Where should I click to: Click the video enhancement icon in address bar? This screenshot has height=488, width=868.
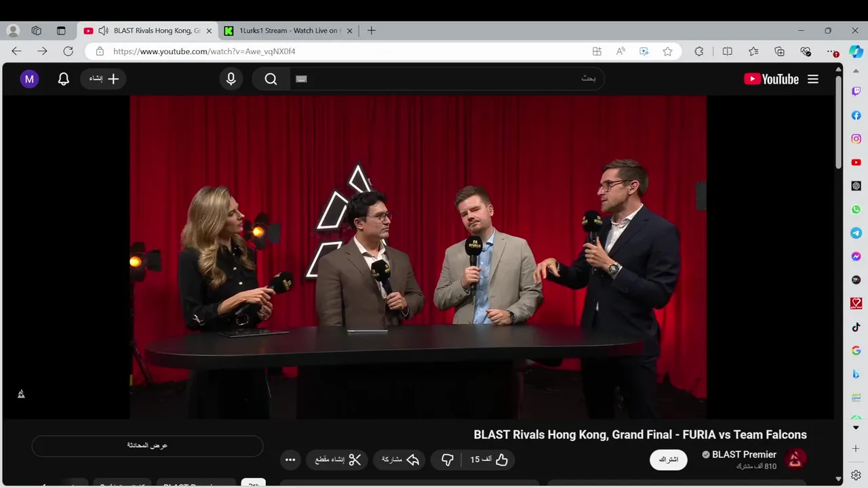[644, 52]
